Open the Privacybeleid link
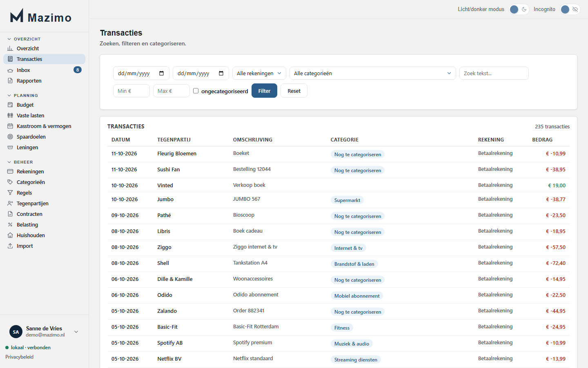This screenshot has height=368, width=588. click(20, 357)
